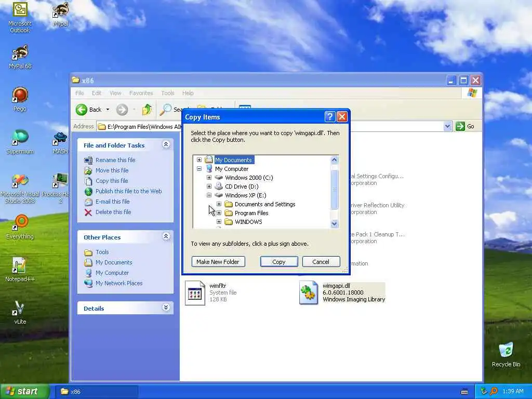Image resolution: width=532 pixels, height=399 pixels.
Task: Open Supermium browser shortcut
Action: pos(20,142)
